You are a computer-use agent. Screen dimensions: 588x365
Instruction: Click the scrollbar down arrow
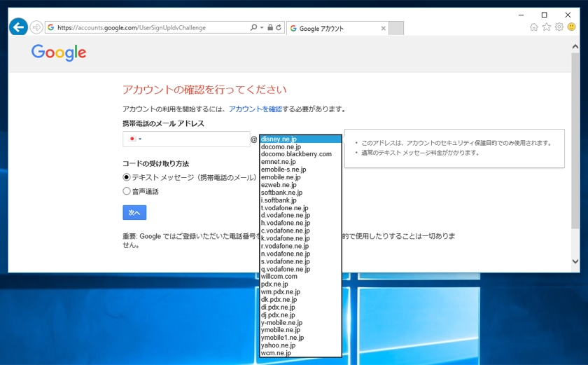(575, 261)
